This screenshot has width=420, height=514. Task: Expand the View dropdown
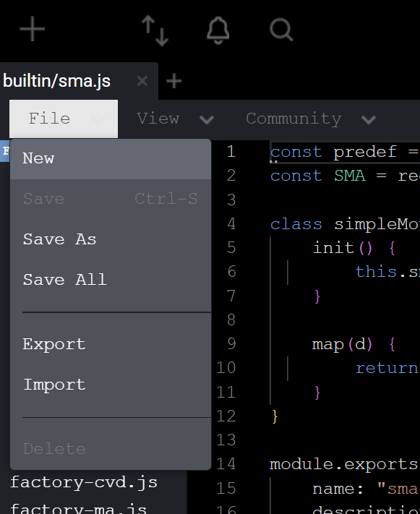point(175,119)
